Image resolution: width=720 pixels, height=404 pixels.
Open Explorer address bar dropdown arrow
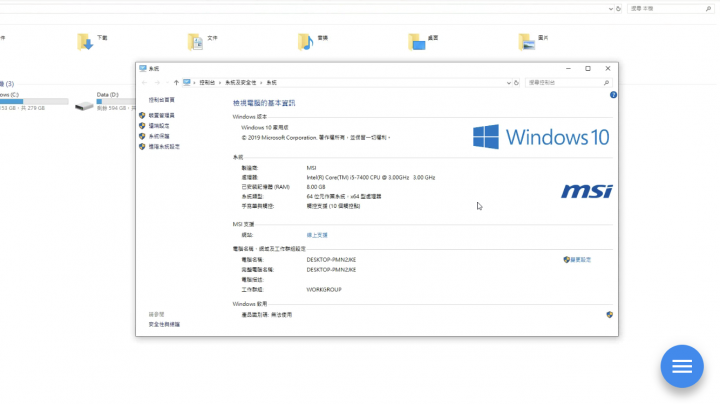click(611, 9)
